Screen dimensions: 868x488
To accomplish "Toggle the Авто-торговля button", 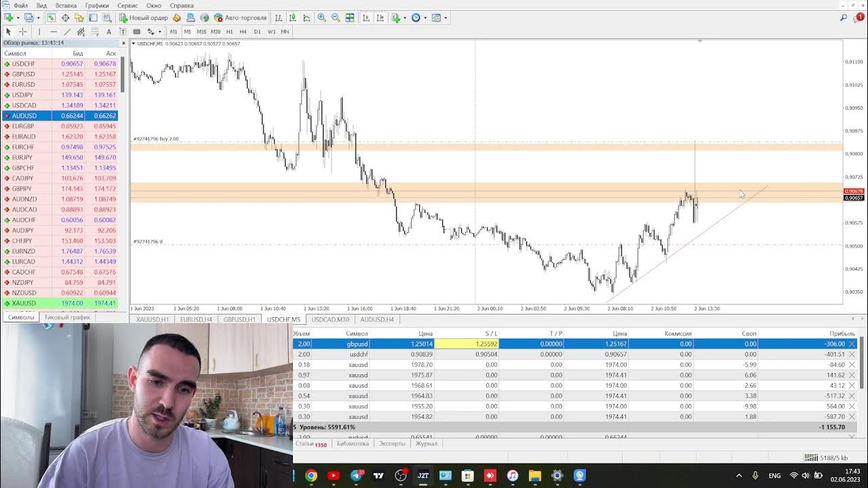I will click(x=242, y=18).
